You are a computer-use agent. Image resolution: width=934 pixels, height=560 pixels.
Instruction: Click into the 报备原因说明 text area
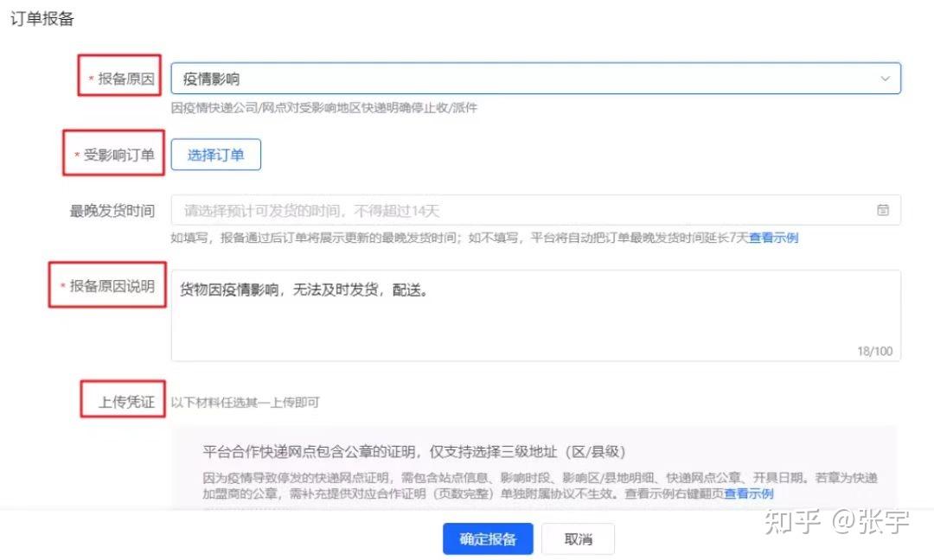click(x=535, y=315)
